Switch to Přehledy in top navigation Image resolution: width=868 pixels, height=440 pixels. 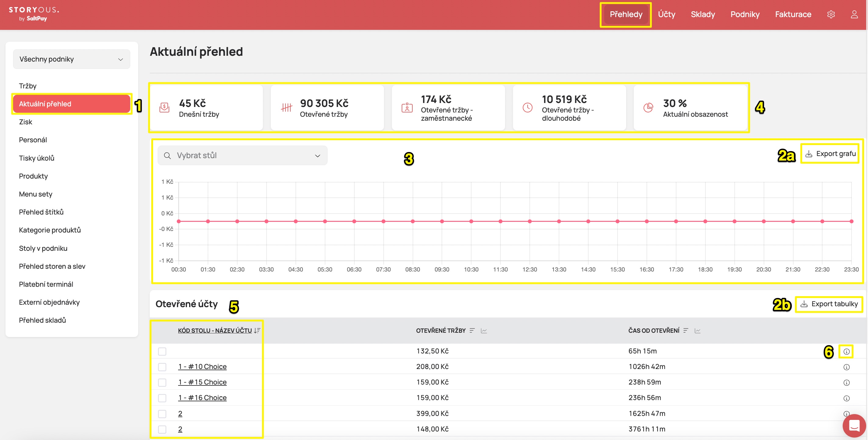(x=626, y=14)
